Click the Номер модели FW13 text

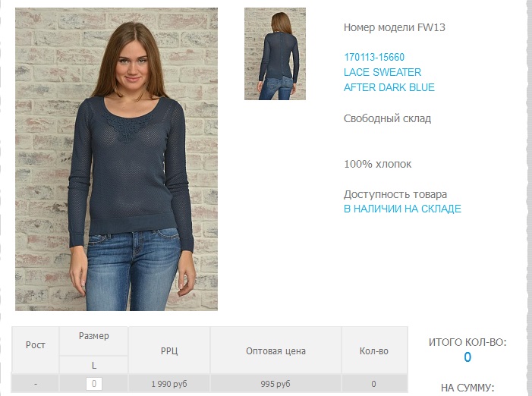(394, 27)
